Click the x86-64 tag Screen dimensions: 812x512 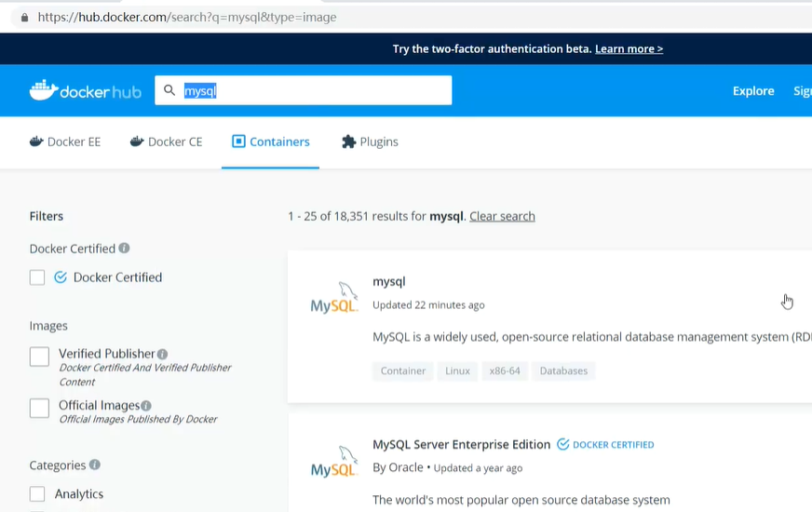click(505, 371)
